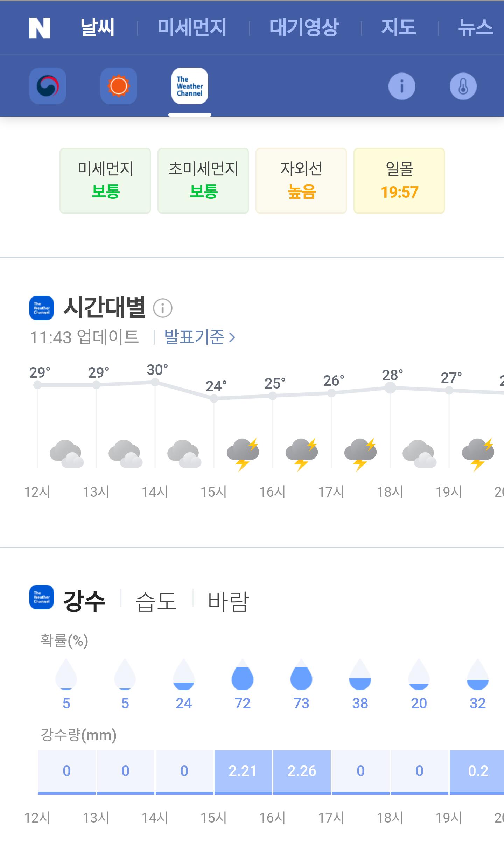
Task: Tap the thunderstorm icon at 15시
Action: point(243,454)
